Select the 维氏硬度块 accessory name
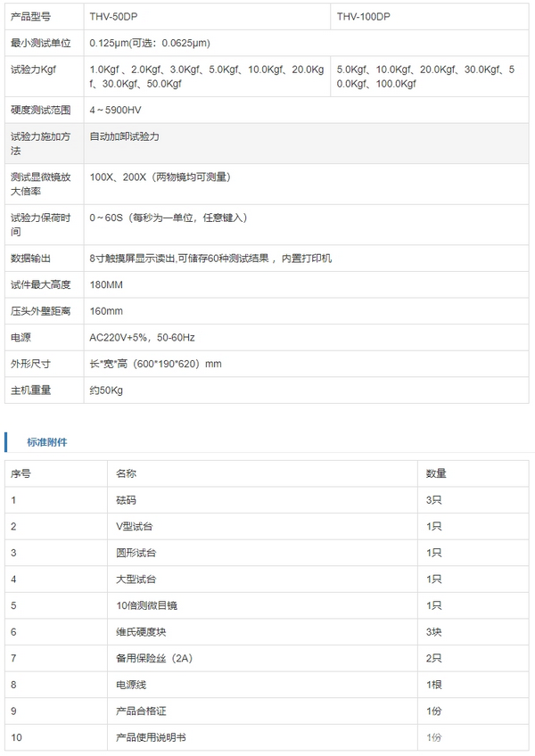The image size is (535, 756). 141,631
